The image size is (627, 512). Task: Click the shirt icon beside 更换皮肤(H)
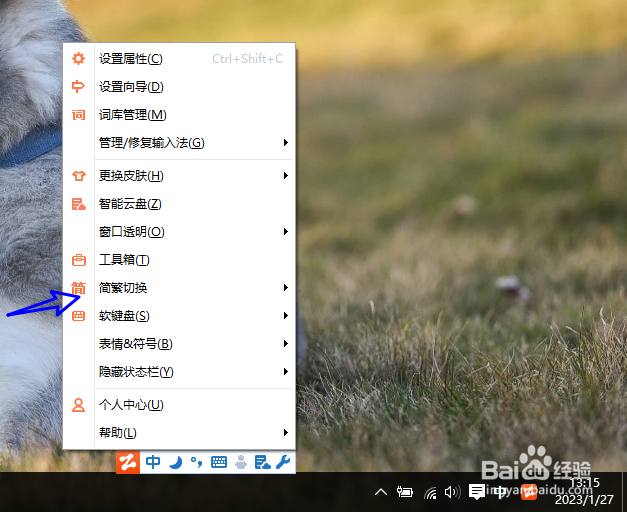point(79,176)
